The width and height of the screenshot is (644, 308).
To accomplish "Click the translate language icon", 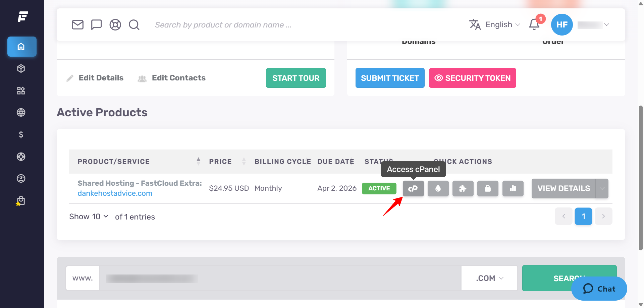I will [x=475, y=25].
